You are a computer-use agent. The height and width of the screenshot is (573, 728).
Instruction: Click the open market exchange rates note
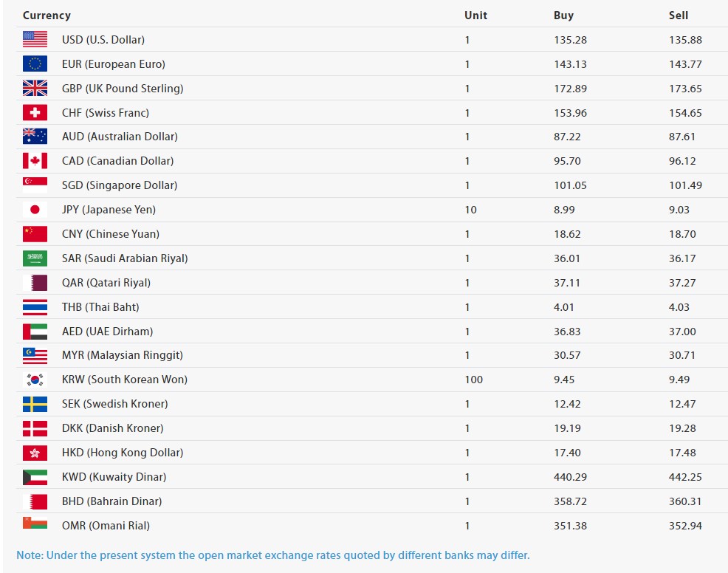(x=273, y=555)
